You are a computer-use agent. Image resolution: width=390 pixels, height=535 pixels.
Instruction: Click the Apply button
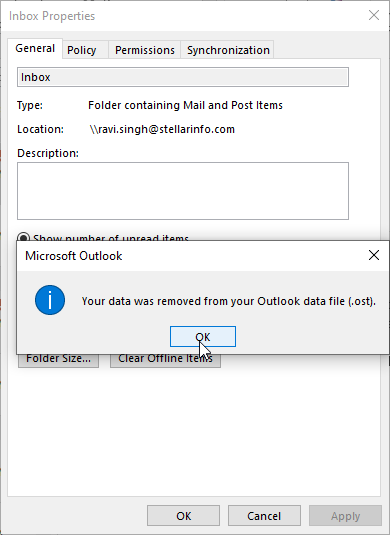345,516
